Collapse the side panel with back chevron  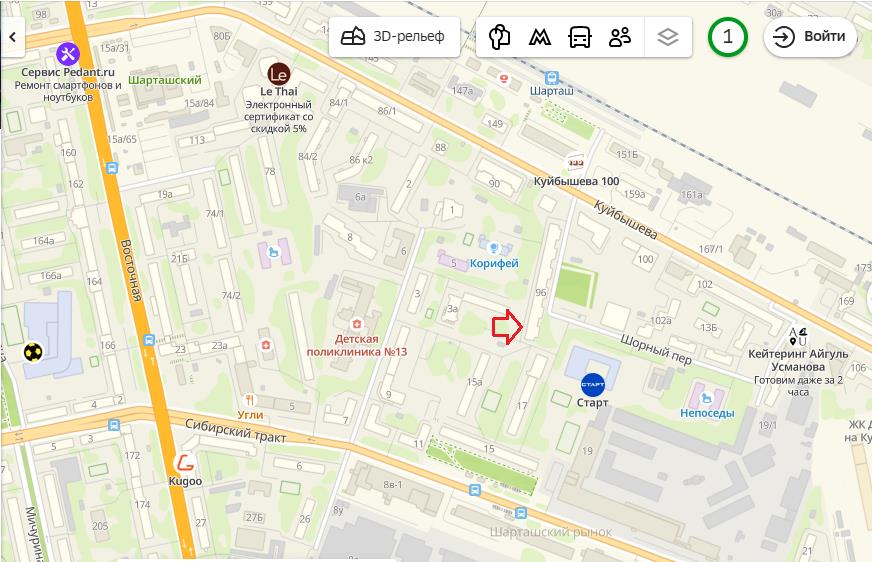click(12, 37)
